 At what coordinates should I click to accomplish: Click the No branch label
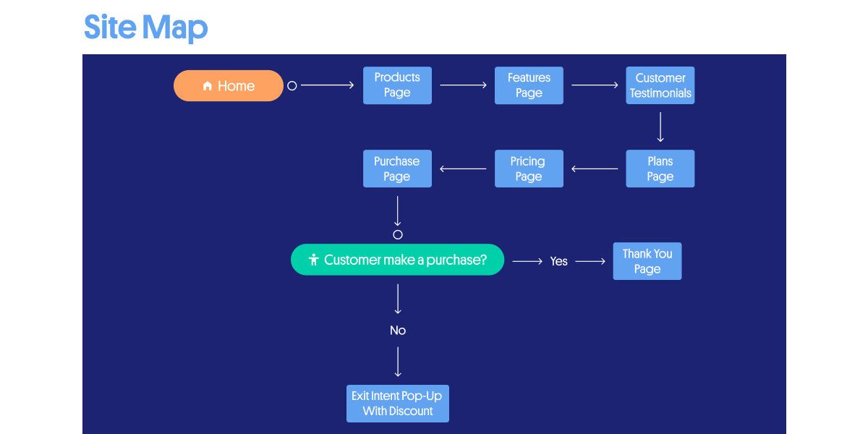click(398, 331)
